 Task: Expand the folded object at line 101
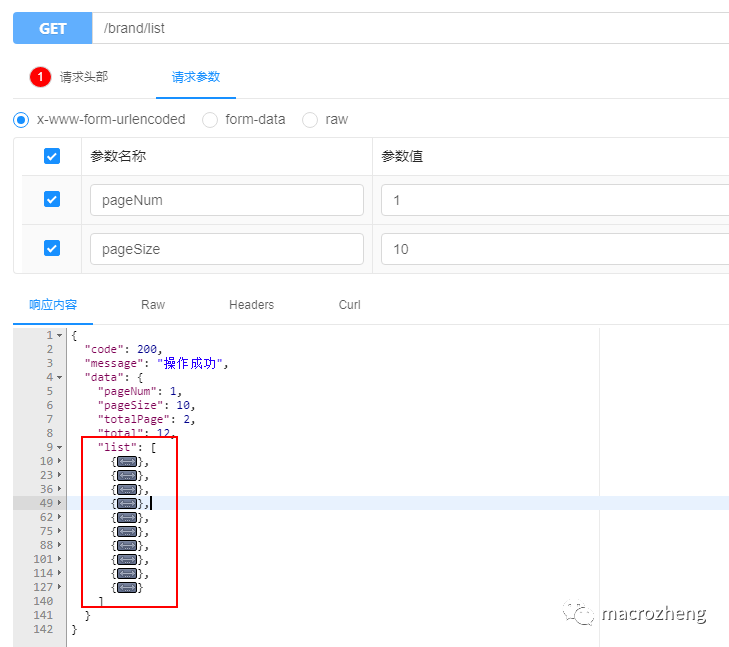(x=60, y=559)
